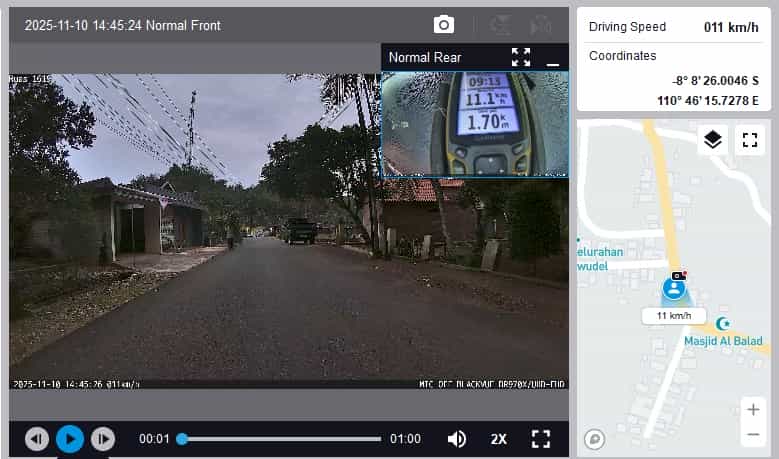779x459 pixels.
Task: Play the dashcam video
Action: tap(70, 438)
